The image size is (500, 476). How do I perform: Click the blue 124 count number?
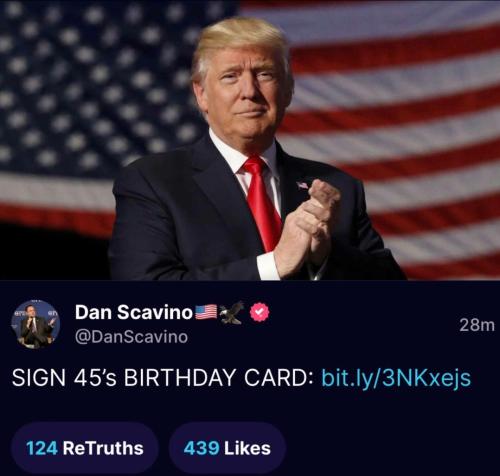pos(42,448)
